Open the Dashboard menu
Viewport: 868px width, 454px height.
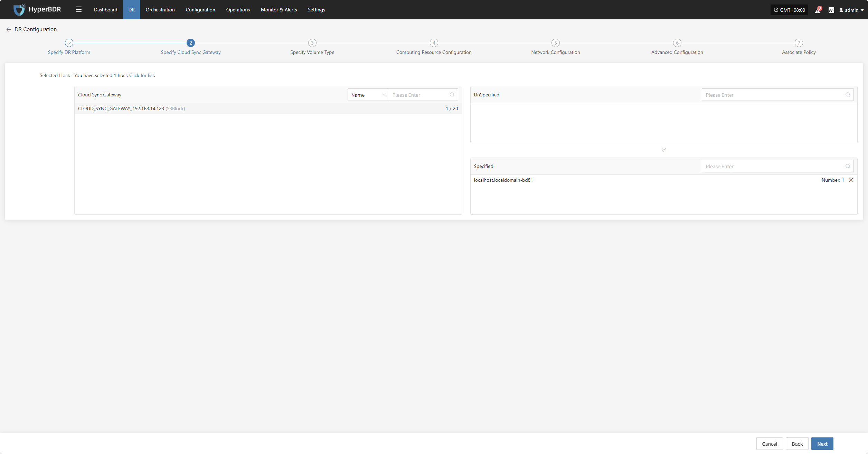105,10
